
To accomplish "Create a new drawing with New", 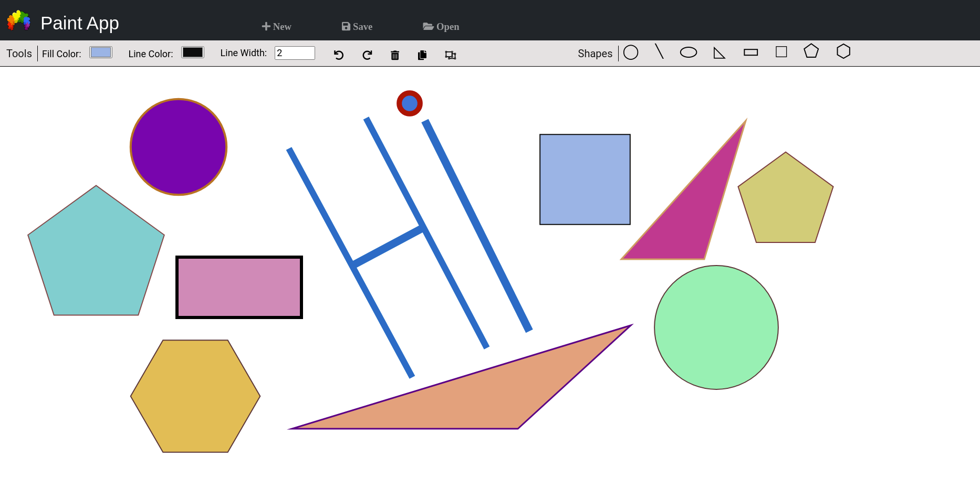I will [x=276, y=26].
